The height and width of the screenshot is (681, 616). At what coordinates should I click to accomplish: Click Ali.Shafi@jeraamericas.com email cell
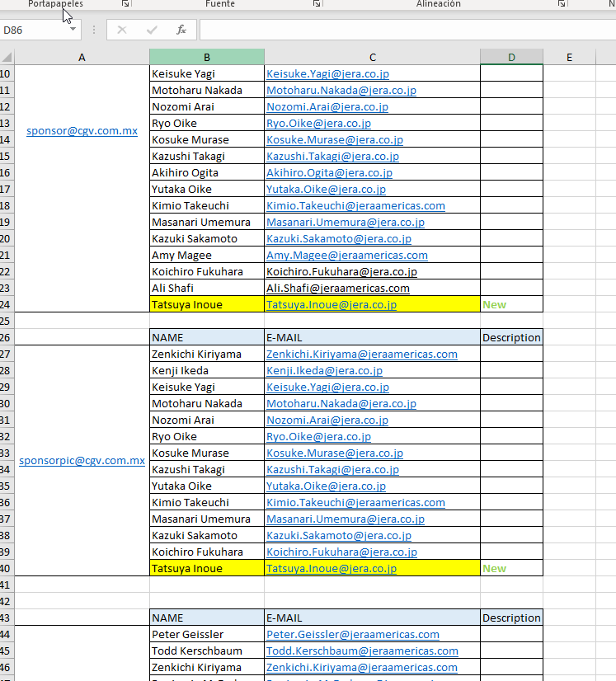pos(337,288)
